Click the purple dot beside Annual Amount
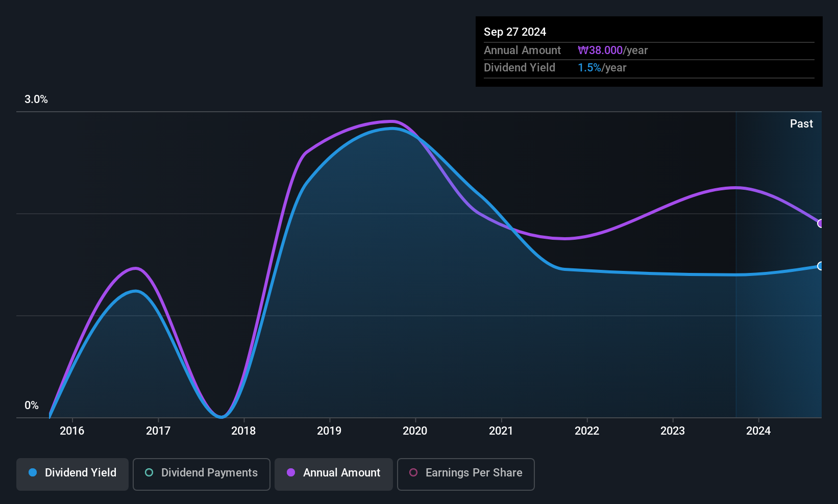Image resolution: width=838 pixels, height=504 pixels. (291, 473)
